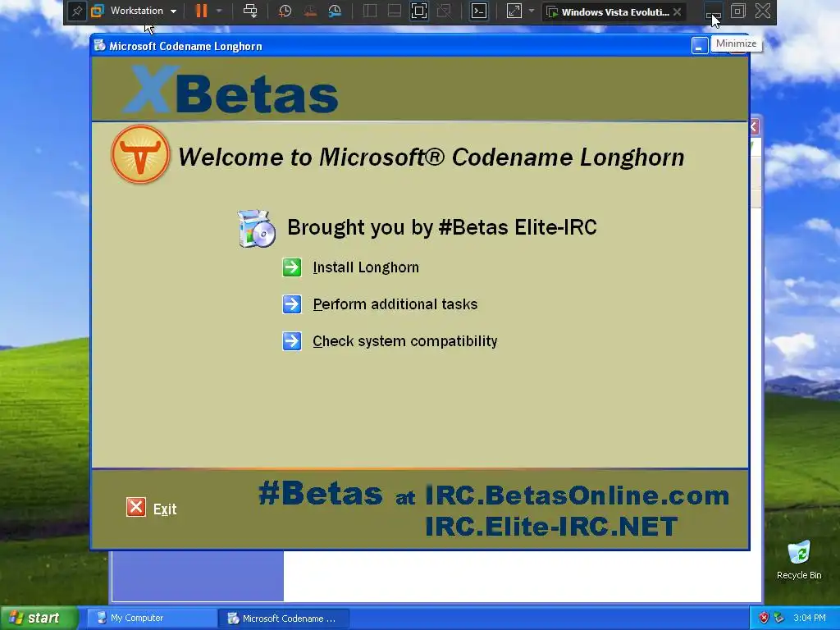
Task: Open the console view terminal icon
Action: pyautogui.click(x=479, y=11)
